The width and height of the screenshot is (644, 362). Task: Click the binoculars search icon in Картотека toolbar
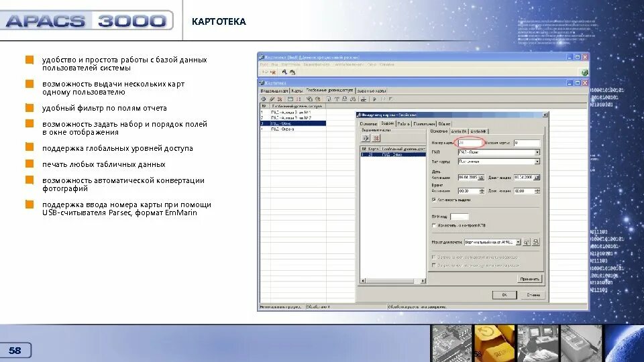(352, 99)
